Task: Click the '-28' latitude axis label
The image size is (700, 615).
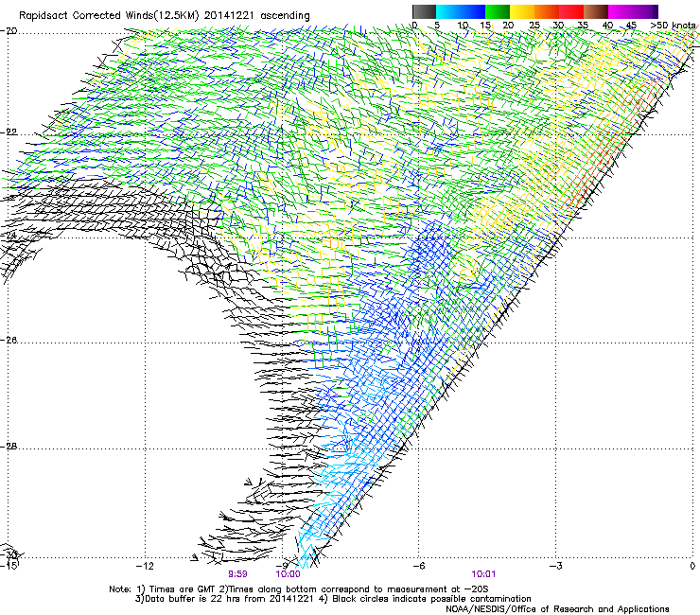Action: pyautogui.click(x=9, y=447)
